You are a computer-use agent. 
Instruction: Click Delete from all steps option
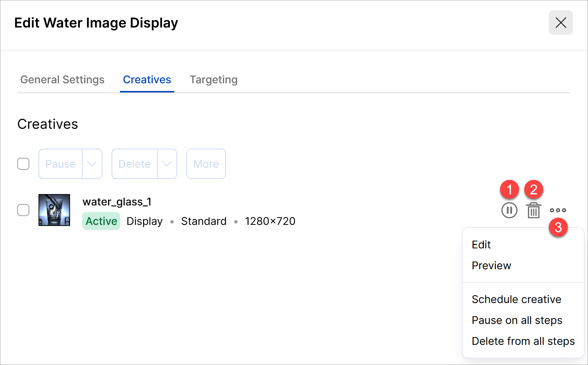coord(523,341)
